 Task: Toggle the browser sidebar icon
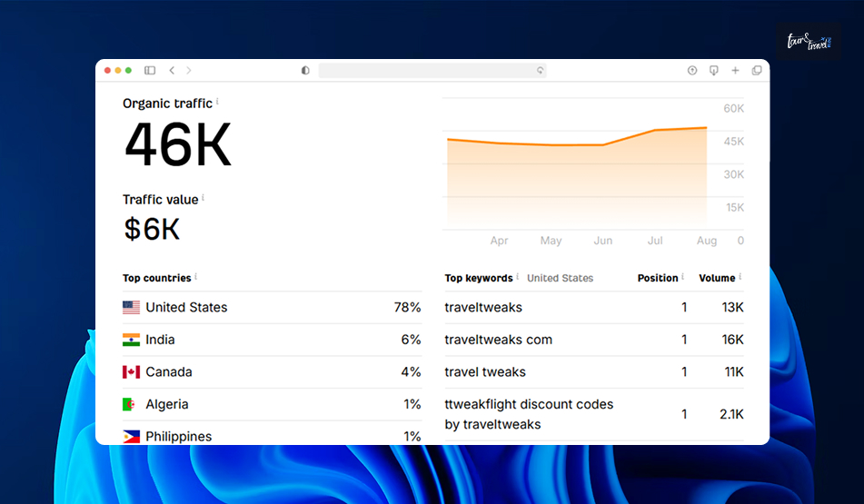coord(150,70)
